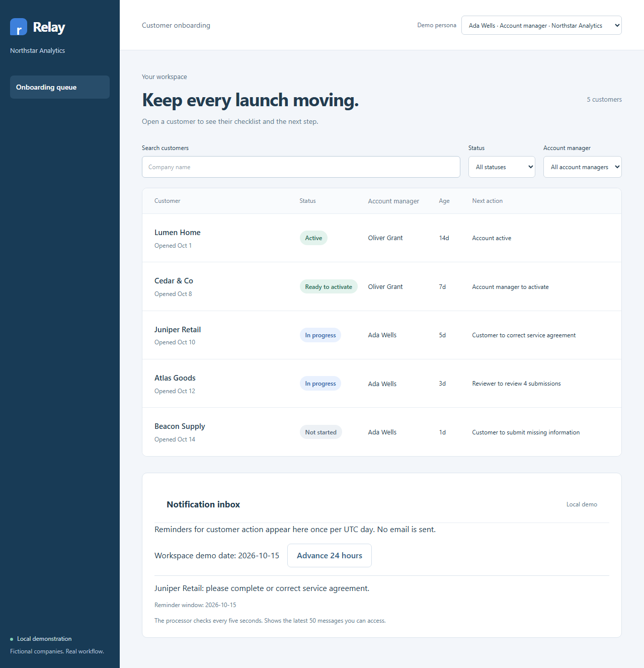The image size is (644, 668).
Task: Click the Ready to activate badge
Action: click(x=329, y=286)
